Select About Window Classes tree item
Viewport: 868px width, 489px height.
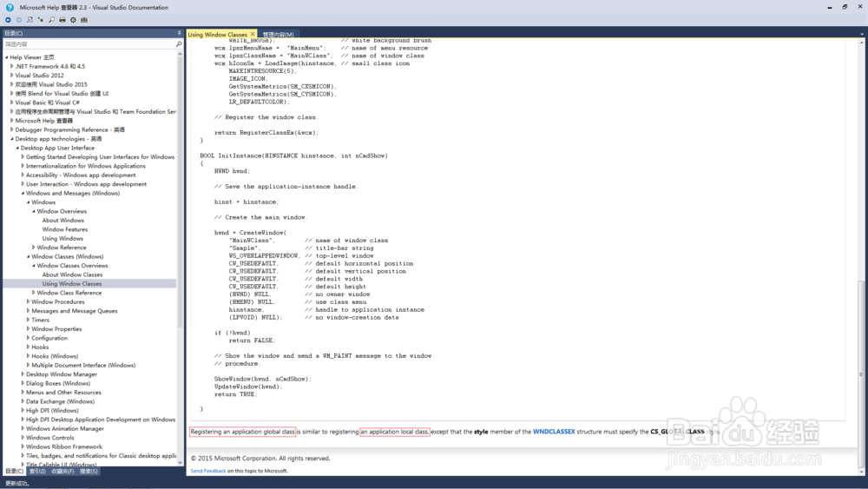pos(73,274)
